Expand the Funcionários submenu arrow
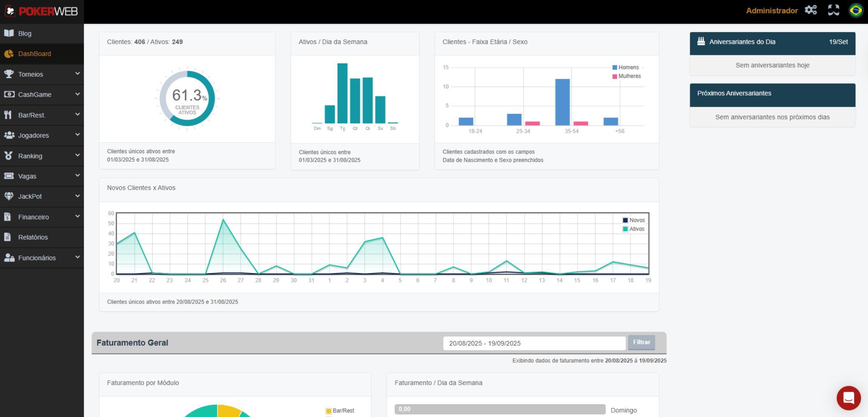Image resolution: width=868 pixels, height=417 pixels. pos(77,257)
